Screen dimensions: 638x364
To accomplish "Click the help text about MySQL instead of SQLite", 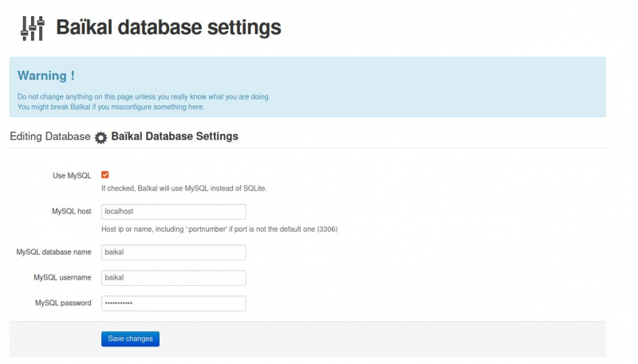I will coord(184,189).
